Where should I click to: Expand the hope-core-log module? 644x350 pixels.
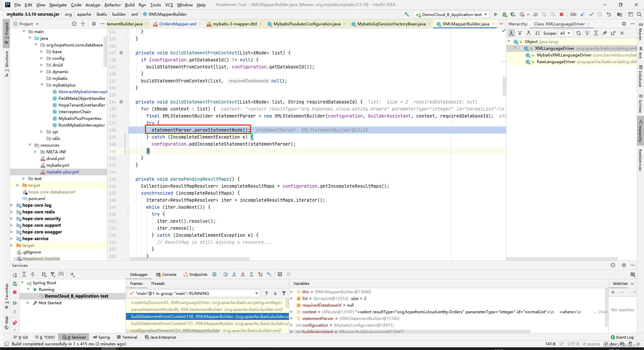tap(12, 205)
